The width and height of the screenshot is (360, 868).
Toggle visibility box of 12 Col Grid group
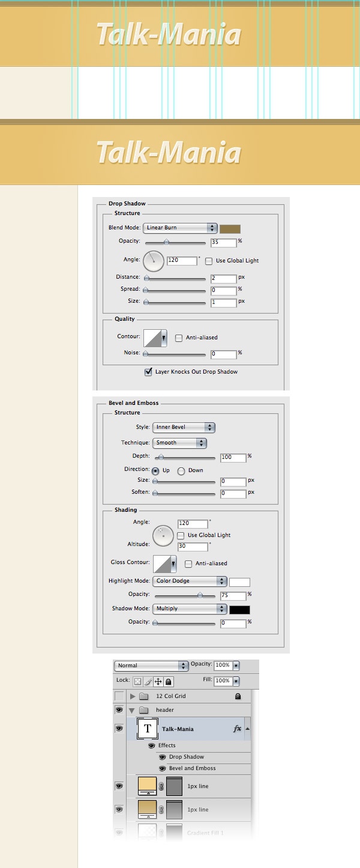[119, 696]
